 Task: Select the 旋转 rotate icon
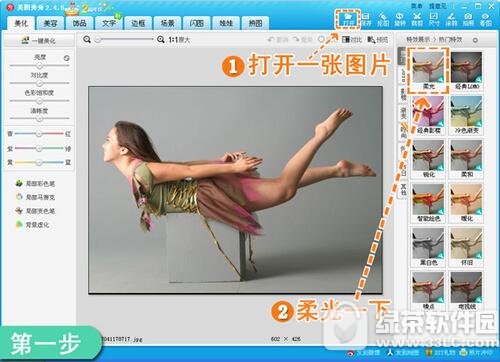coord(400,19)
